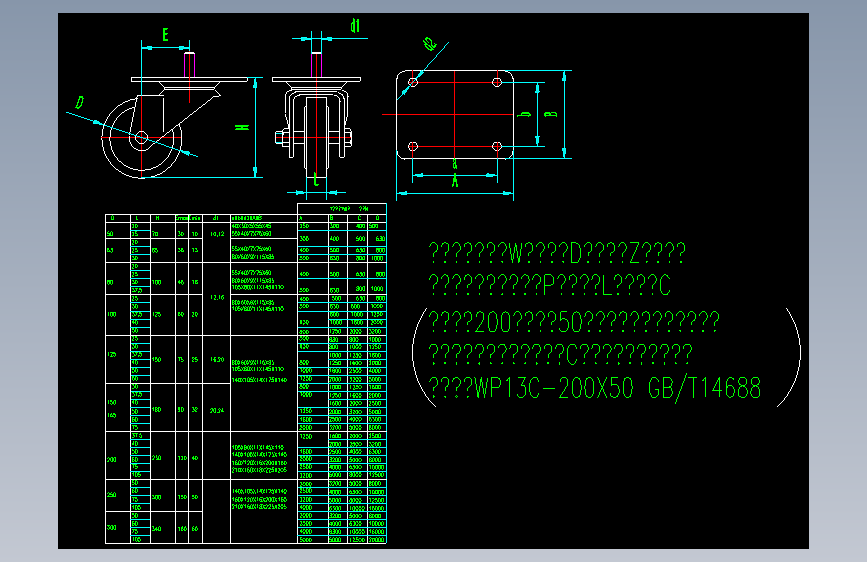Screen dimensions: 867x562
Task: Click the text line containing 'W????D????Z'
Action: (x=557, y=253)
